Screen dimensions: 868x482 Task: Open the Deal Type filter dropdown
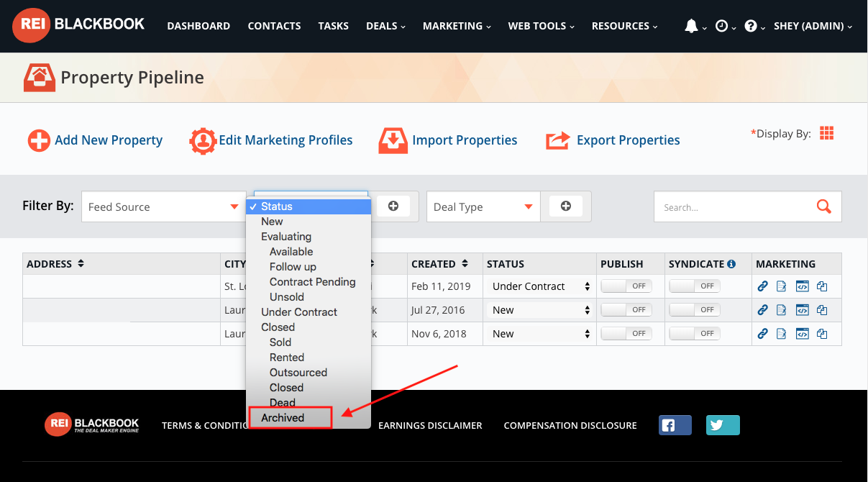click(x=483, y=206)
